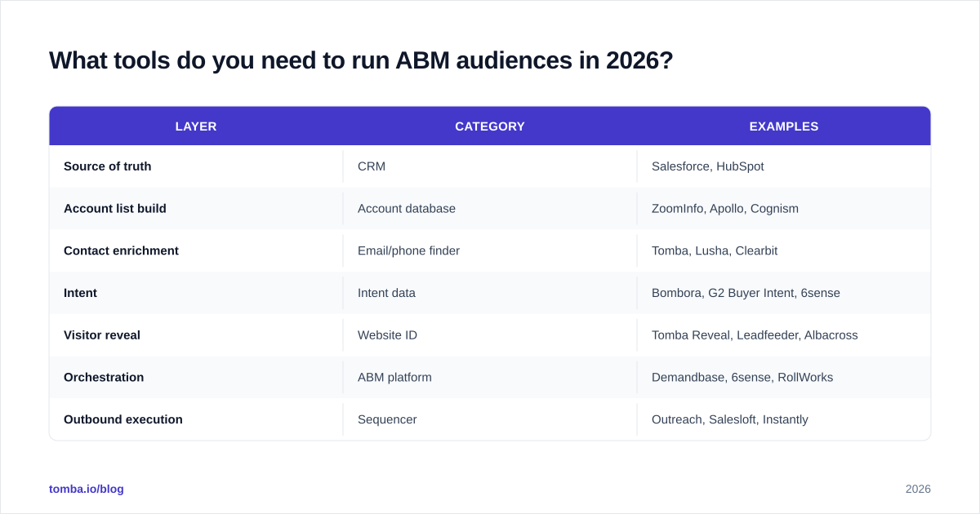Click the 'Sequencer' cell
The height and width of the screenshot is (514, 980).
490,419
